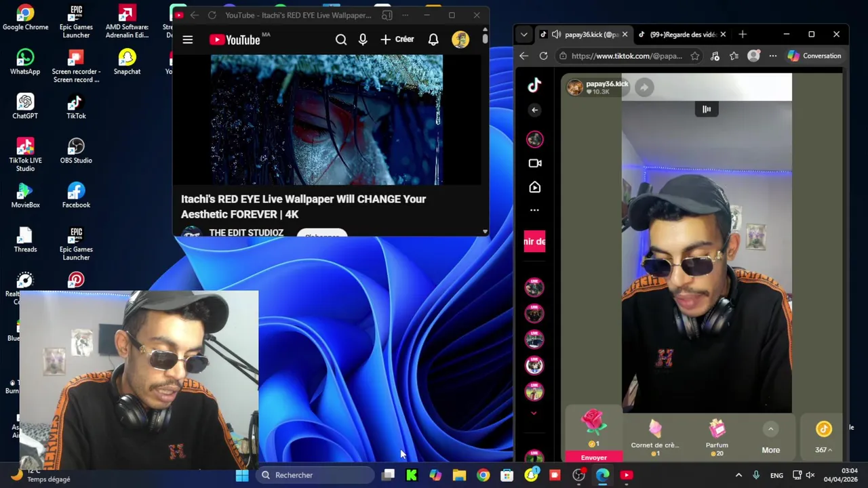
Task: Open the Windows Start menu
Action: 242,475
